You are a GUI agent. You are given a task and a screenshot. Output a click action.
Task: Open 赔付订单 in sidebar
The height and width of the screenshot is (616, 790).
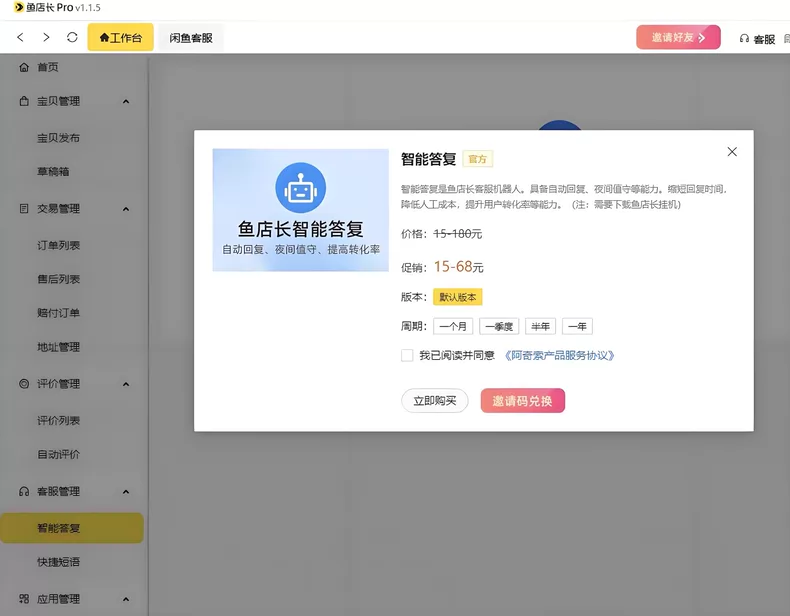58,313
